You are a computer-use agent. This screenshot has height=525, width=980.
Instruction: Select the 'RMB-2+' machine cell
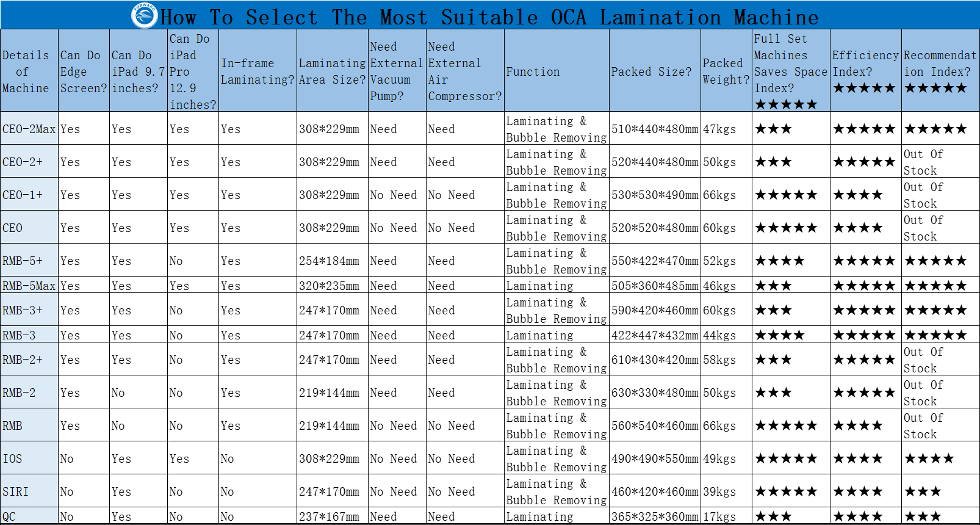pos(29,360)
